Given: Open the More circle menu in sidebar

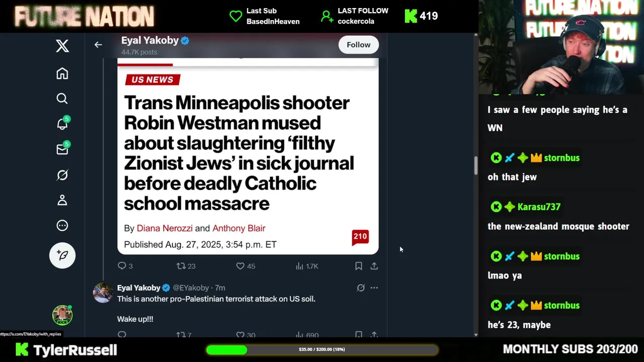Looking at the screenshot, I should click(x=62, y=225).
